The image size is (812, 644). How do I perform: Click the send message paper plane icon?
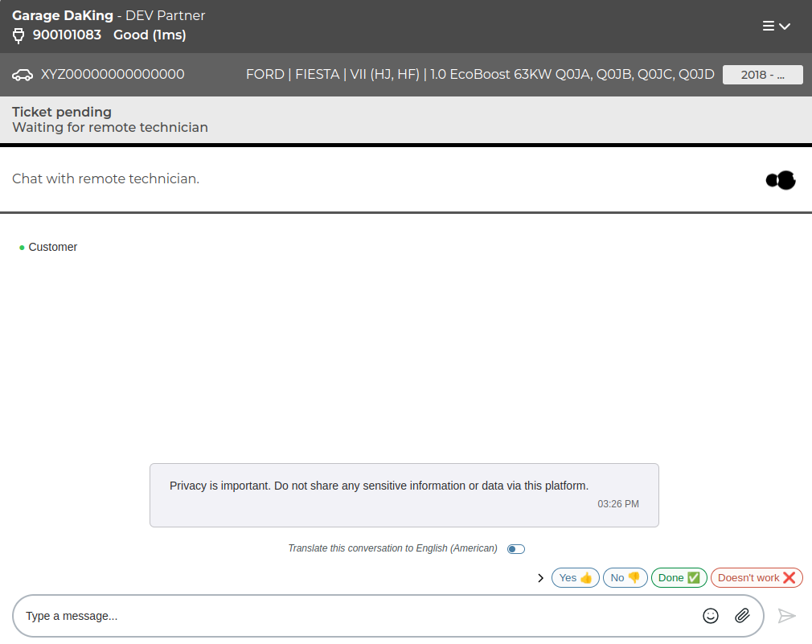point(787,615)
